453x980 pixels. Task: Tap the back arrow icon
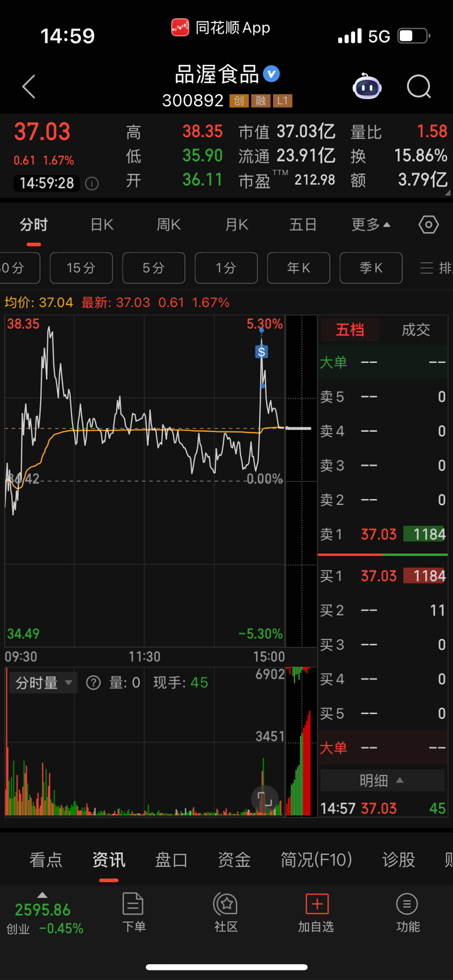(x=29, y=87)
